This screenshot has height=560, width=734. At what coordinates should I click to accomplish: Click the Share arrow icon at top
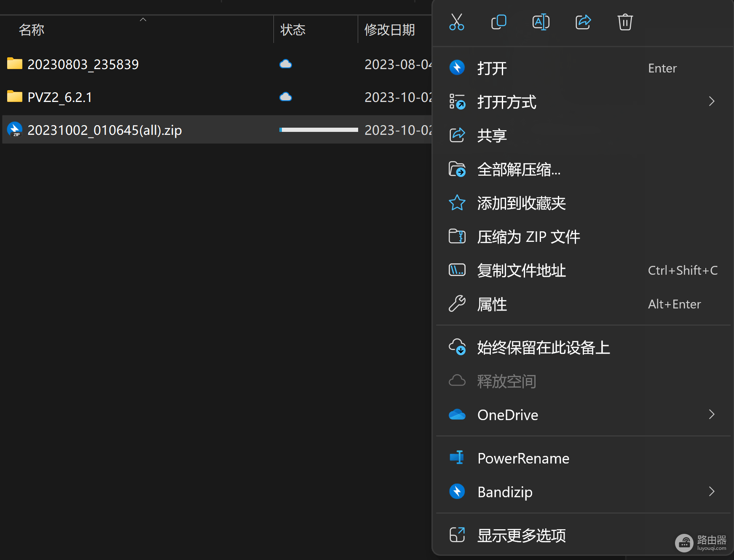tap(583, 22)
